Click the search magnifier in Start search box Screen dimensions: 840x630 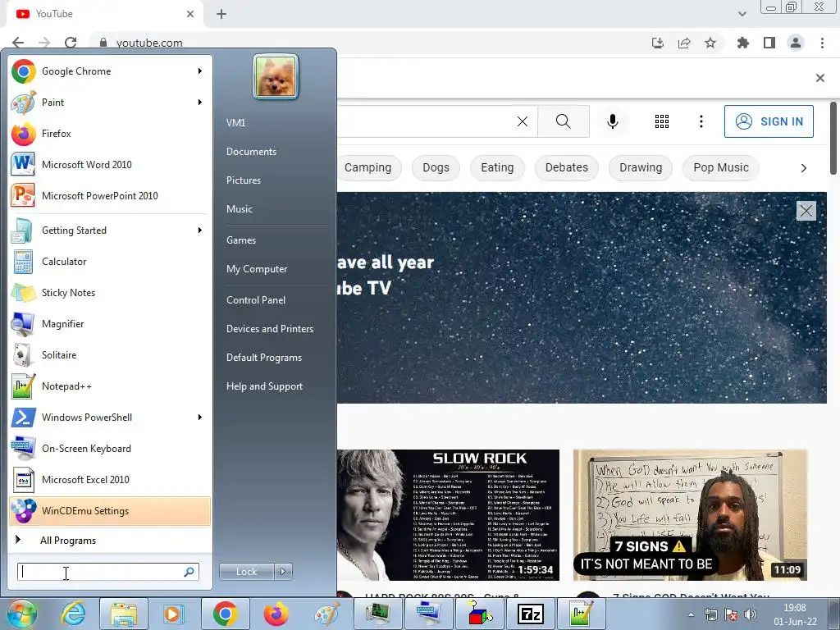(x=189, y=572)
